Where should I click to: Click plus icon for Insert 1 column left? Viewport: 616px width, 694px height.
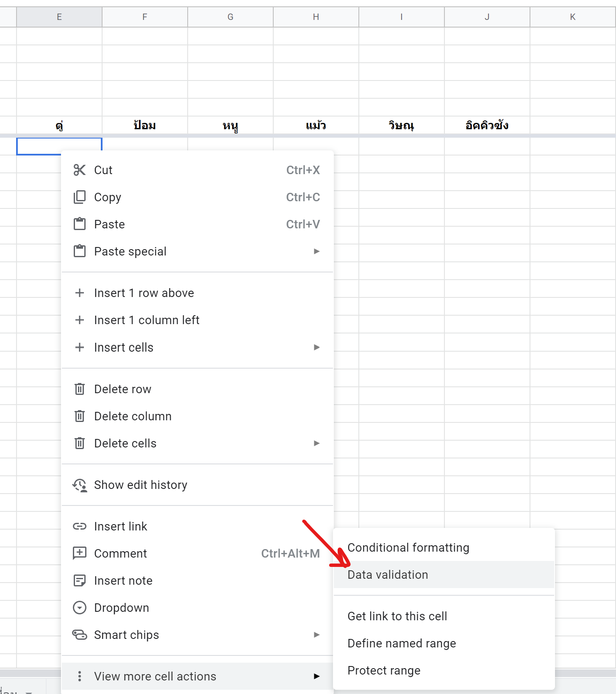click(x=80, y=320)
